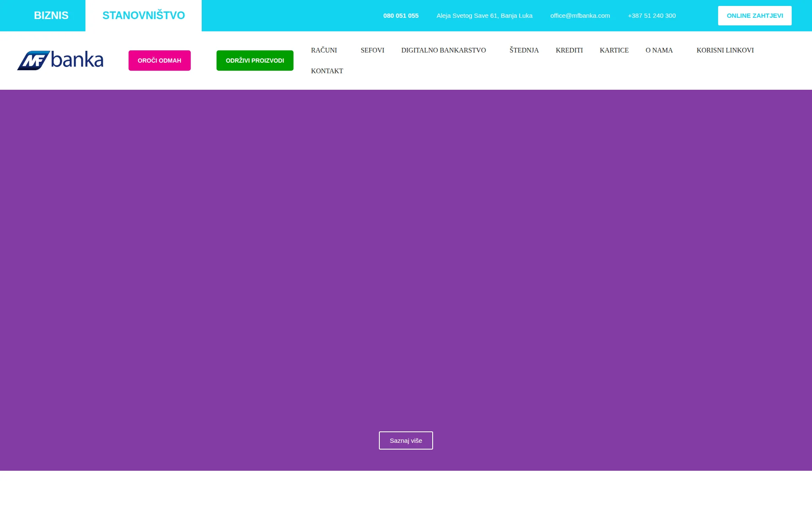812x508 pixels.
Task: Select the STANOVNIŠTVO tab
Action: (144, 16)
